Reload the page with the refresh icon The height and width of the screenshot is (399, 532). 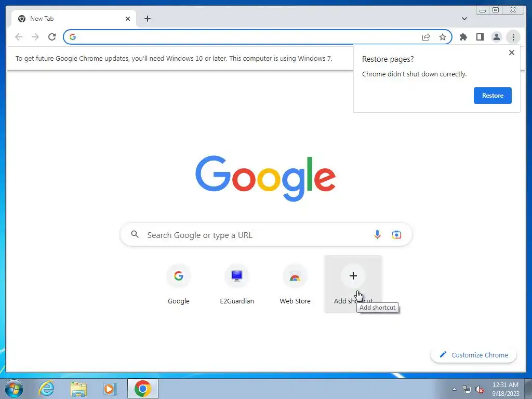(x=52, y=37)
